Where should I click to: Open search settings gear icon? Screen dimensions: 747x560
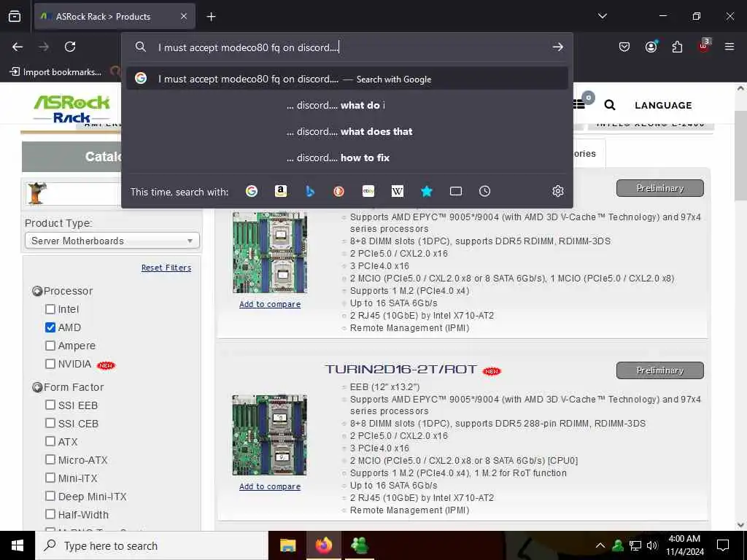click(x=558, y=191)
